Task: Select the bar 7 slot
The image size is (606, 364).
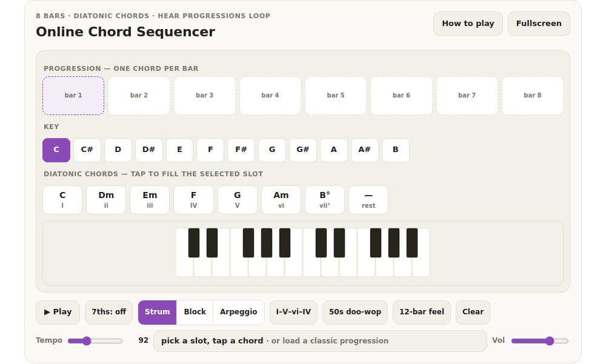Action: (467, 96)
